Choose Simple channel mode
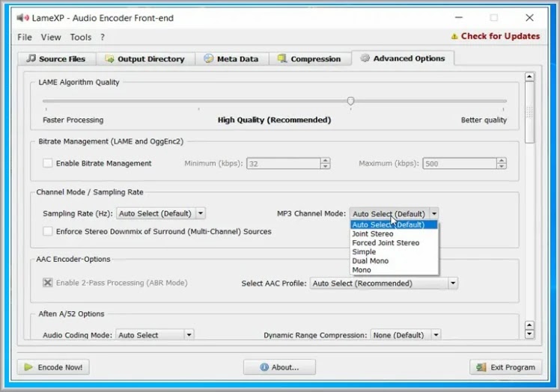This screenshot has height=392, width=560. pyautogui.click(x=394, y=251)
